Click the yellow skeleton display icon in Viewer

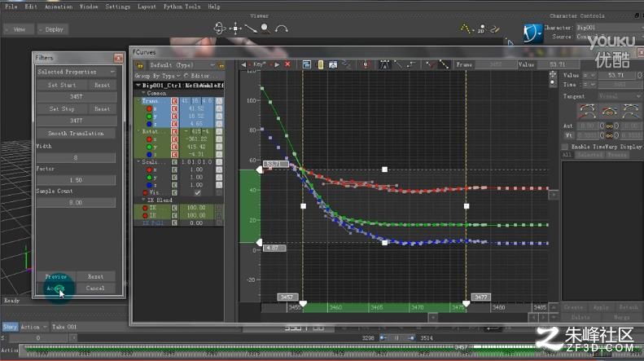(x=466, y=29)
